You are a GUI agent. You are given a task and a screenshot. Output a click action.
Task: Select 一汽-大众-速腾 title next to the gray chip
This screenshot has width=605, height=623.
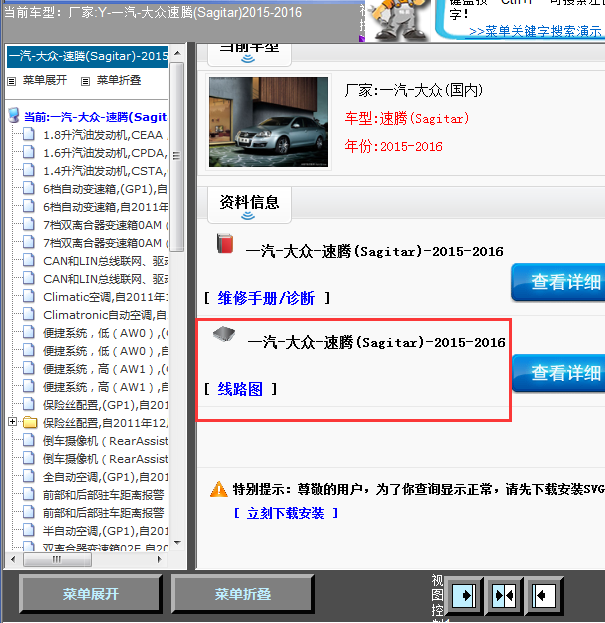[x=376, y=342]
